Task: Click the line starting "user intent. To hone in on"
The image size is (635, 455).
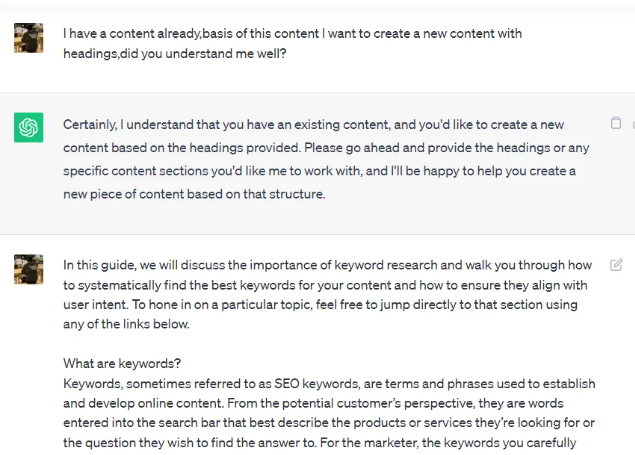Action: [x=320, y=304]
